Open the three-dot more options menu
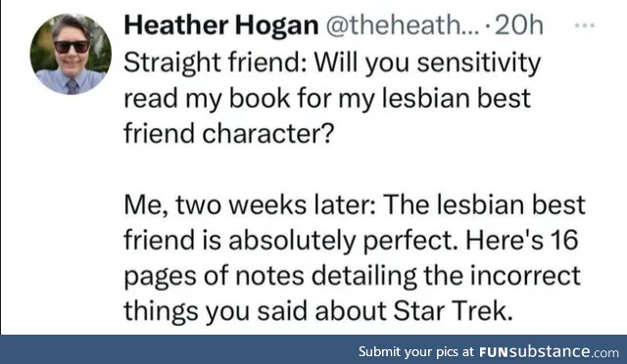Viewport: 627px width, 364px height. coord(585,25)
